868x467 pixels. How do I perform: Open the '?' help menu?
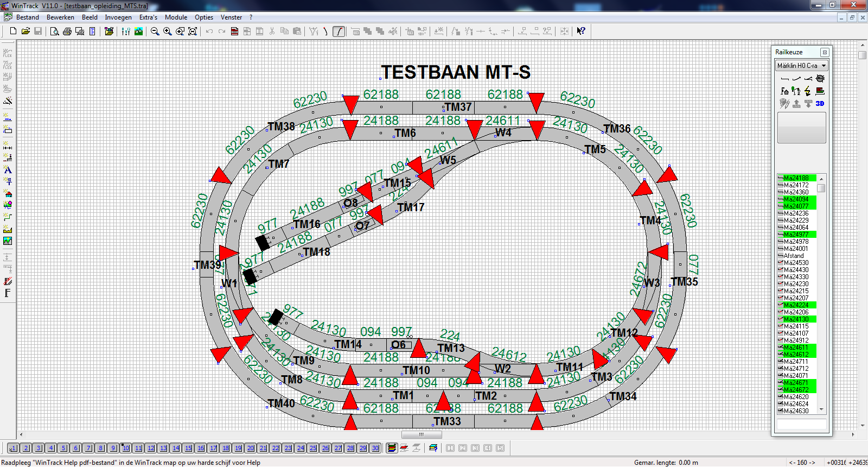(251, 17)
